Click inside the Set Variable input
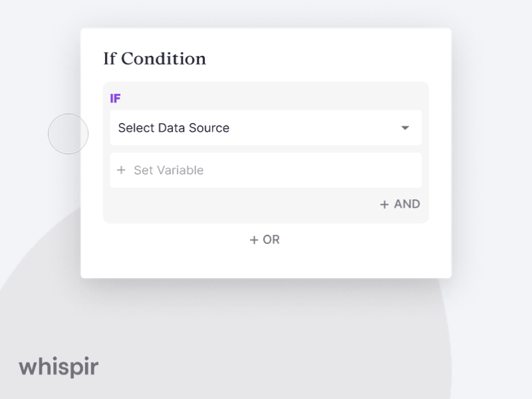The width and height of the screenshot is (532, 399). [265, 170]
